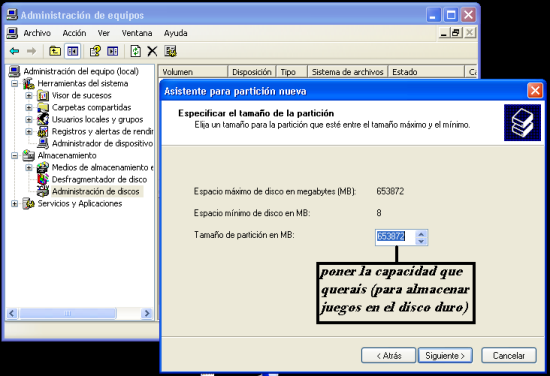Decrease partition size with down spinner arrow
Screen dimensions: 550x376
click(x=421, y=241)
